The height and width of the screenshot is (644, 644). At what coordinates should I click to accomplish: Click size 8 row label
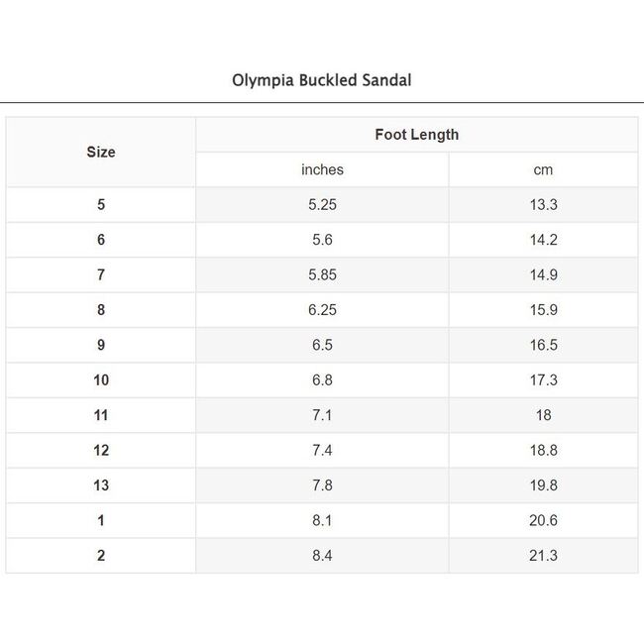[x=101, y=310]
